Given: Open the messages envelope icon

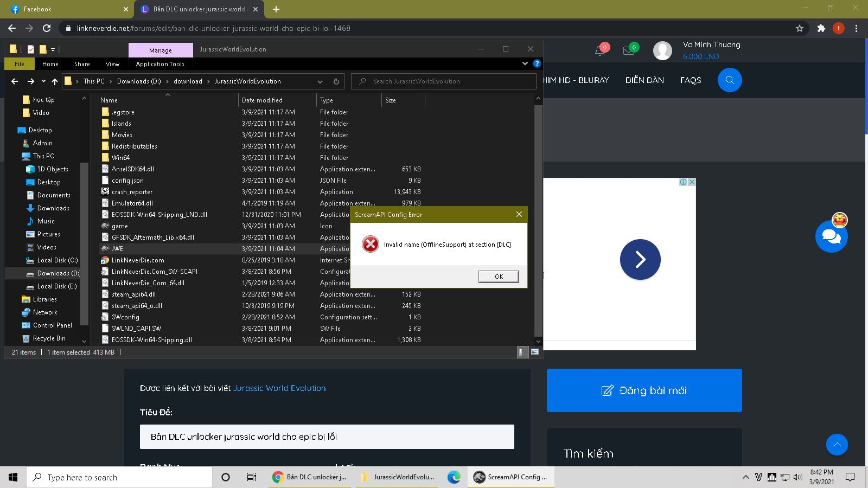Looking at the screenshot, I should 629,51.
